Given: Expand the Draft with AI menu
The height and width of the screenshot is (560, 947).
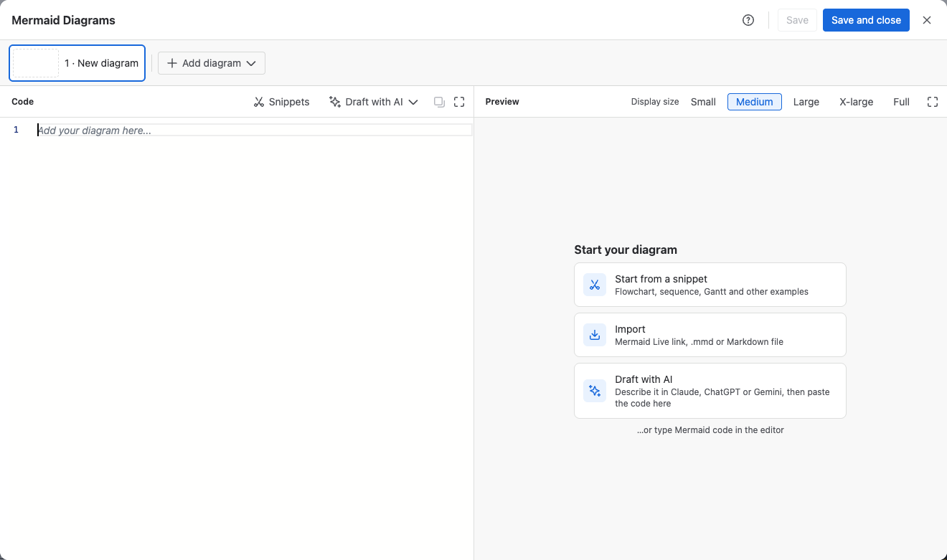Looking at the screenshot, I should [x=373, y=102].
